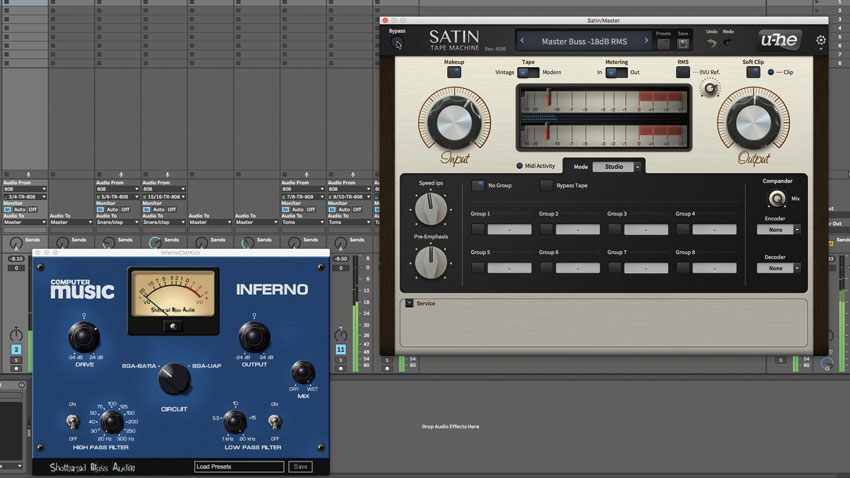This screenshot has height=478, width=850.
Task: Click the Satin Bypass button
Action: (397, 43)
